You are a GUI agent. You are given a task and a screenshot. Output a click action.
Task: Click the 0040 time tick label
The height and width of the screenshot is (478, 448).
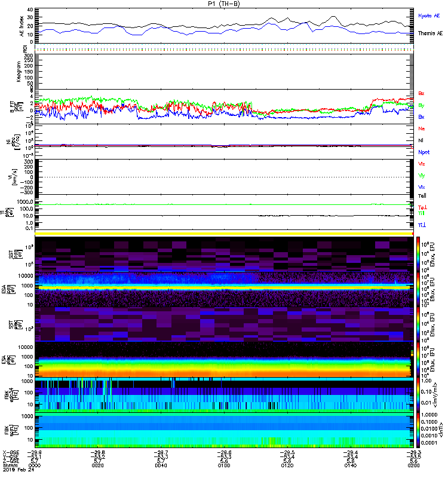(x=161, y=465)
